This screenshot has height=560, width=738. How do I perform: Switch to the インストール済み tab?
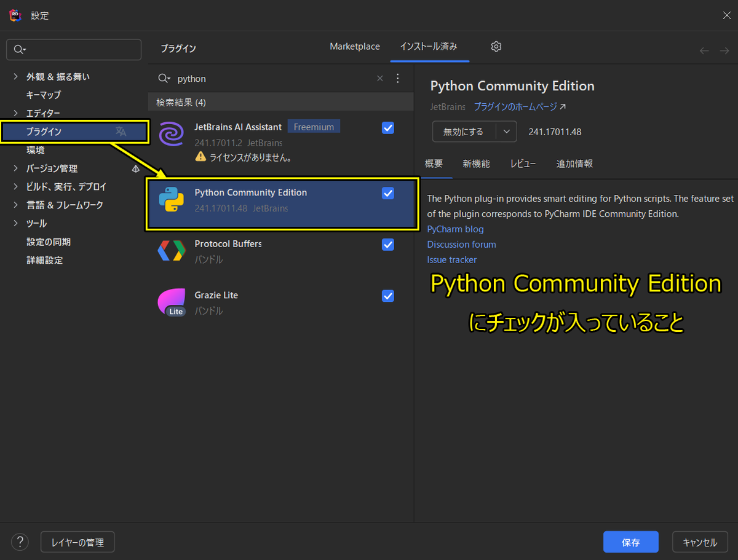(x=429, y=47)
